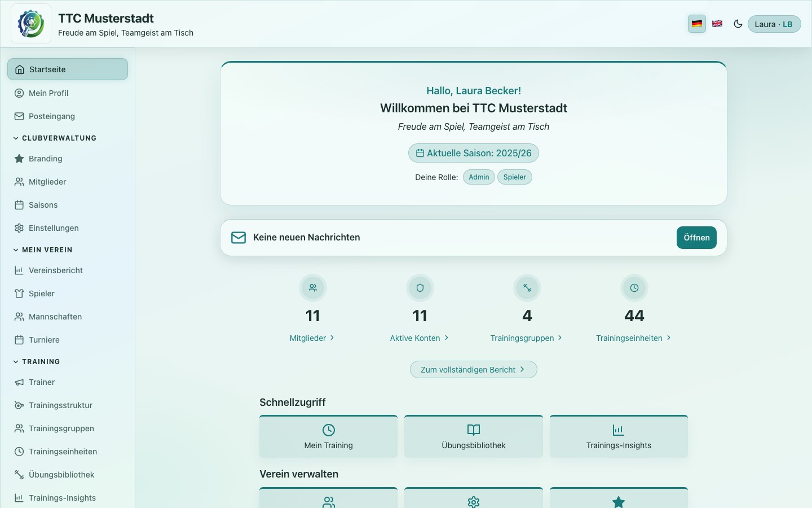Image resolution: width=812 pixels, height=508 pixels.
Task: Click the Einstellungen gear icon in sidebar
Action: 19,228
